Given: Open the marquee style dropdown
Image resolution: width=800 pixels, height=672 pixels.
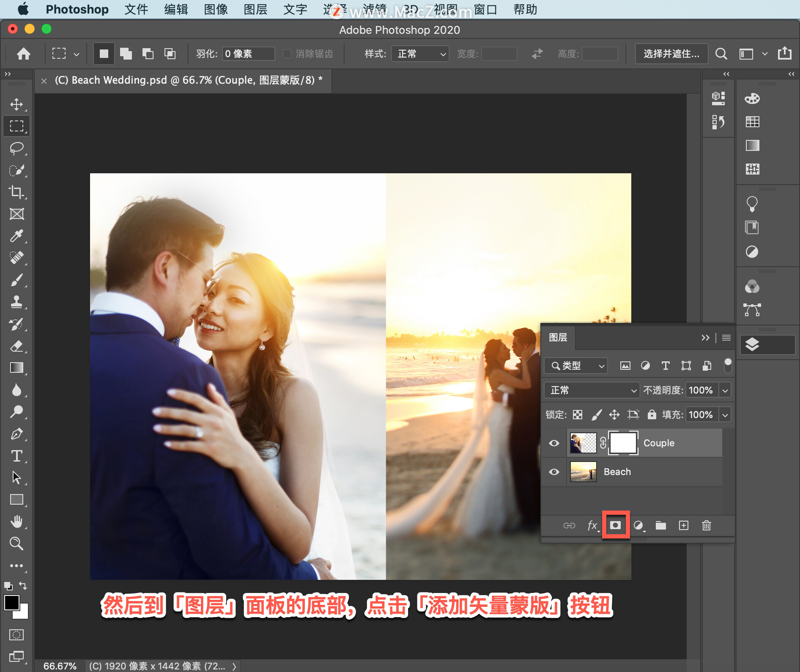Looking at the screenshot, I should 420,54.
